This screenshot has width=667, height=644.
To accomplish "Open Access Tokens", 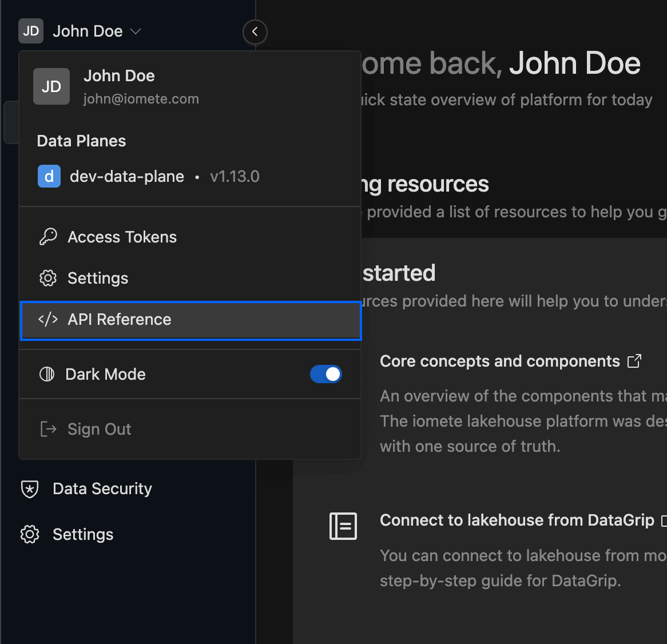I will 190,237.
